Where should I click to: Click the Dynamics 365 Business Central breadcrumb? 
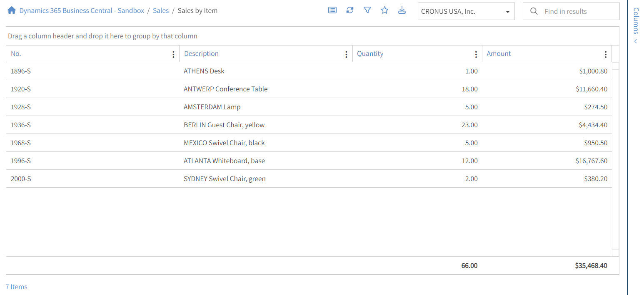82,10
